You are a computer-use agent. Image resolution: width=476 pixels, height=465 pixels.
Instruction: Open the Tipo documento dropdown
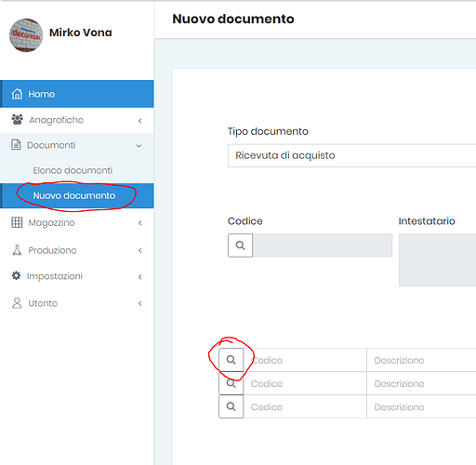point(351,155)
